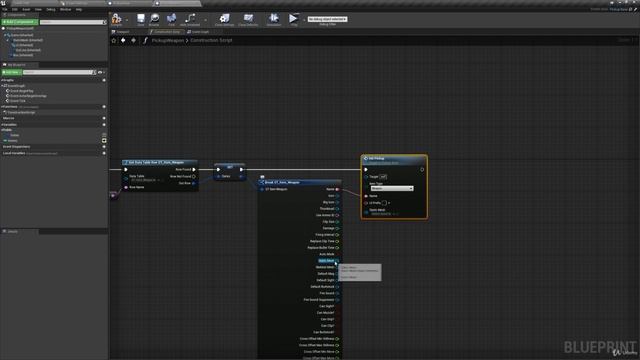Click the My Blueprint search field
Viewport: 640px width, 360px height.
[59, 72]
